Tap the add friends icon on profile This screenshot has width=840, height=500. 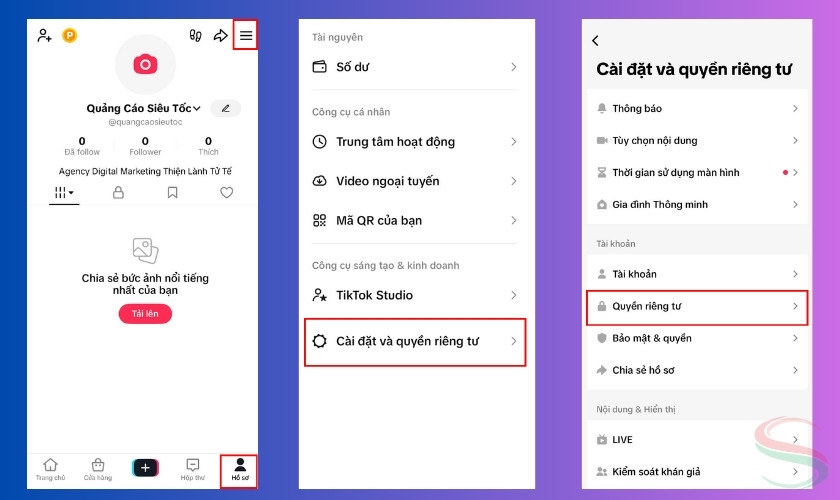pos(44,35)
